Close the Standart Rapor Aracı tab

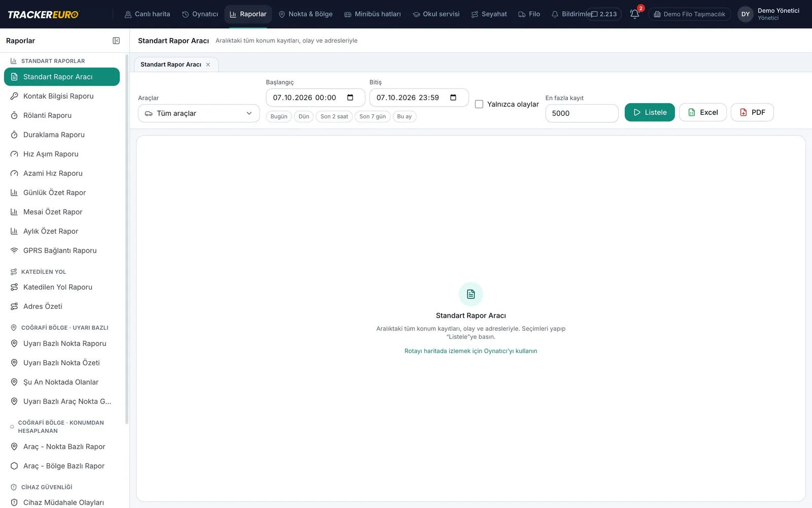coord(208,65)
